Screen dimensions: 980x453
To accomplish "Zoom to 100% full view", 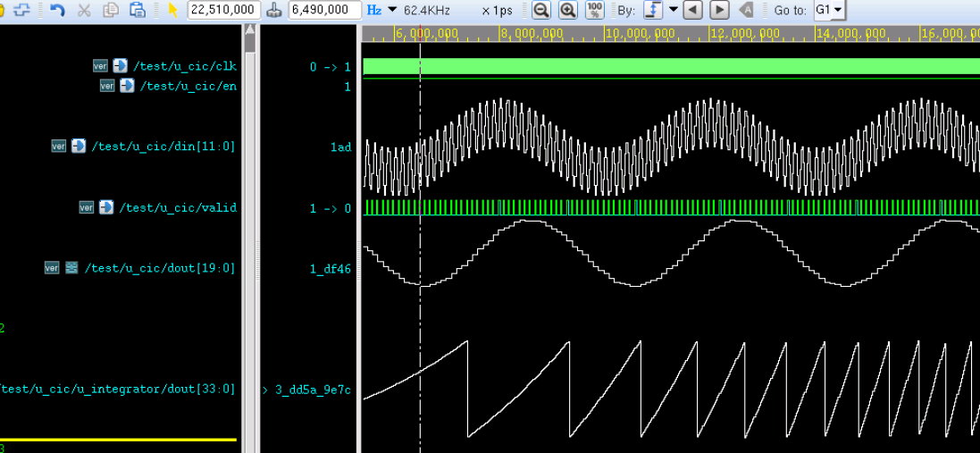I will [x=595, y=11].
